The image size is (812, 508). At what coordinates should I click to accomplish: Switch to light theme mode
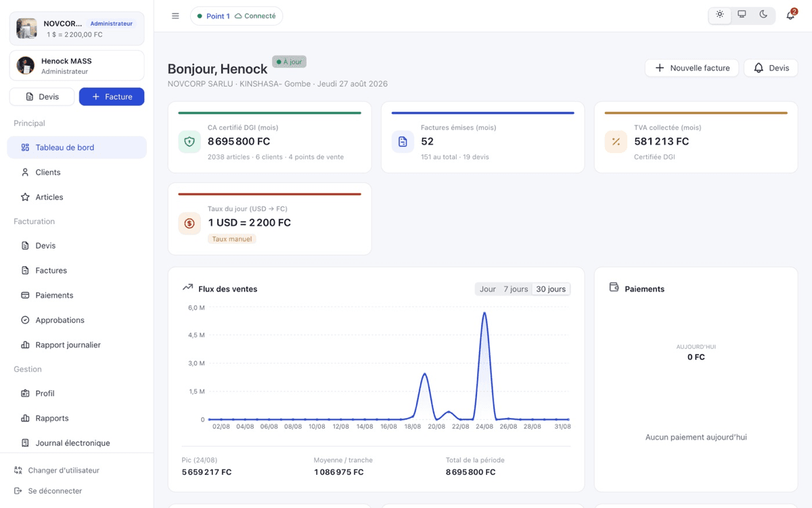720,15
